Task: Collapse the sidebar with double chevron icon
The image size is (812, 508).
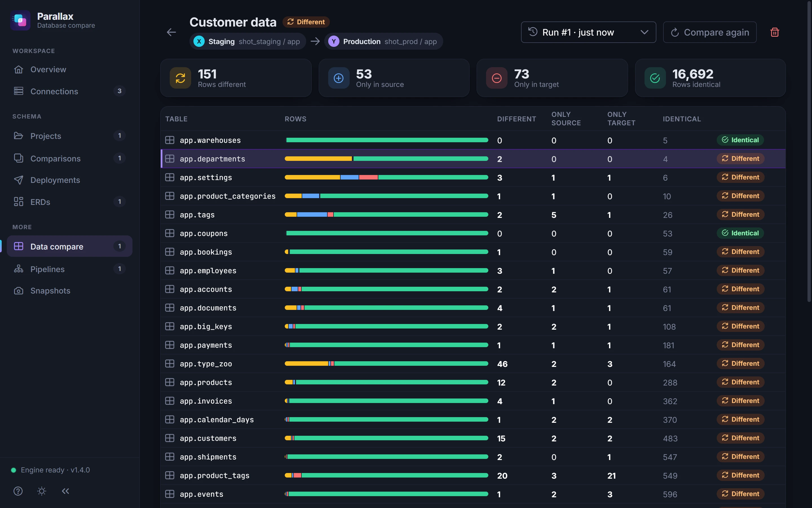Action: coord(65,491)
